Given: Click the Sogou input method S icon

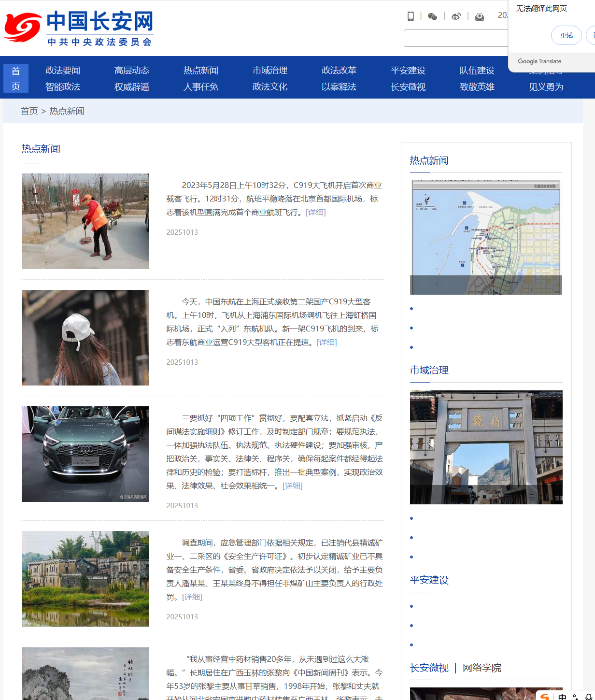Looking at the screenshot, I should [x=545, y=697].
